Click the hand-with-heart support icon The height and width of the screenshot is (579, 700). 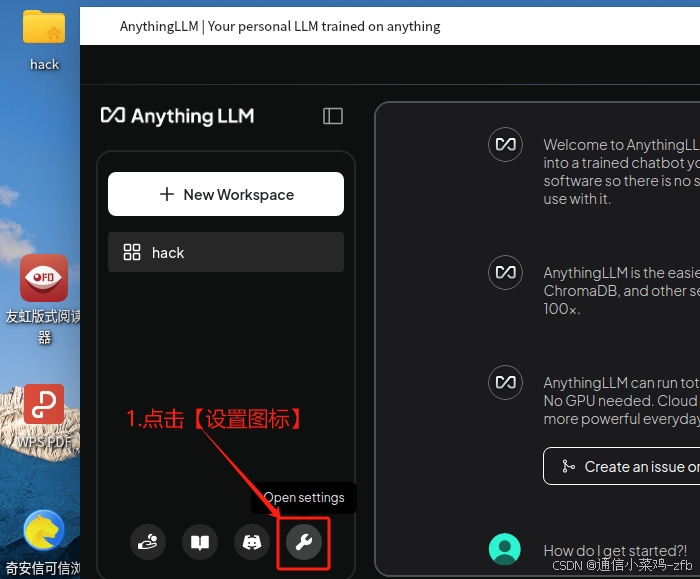pos(148,542)
